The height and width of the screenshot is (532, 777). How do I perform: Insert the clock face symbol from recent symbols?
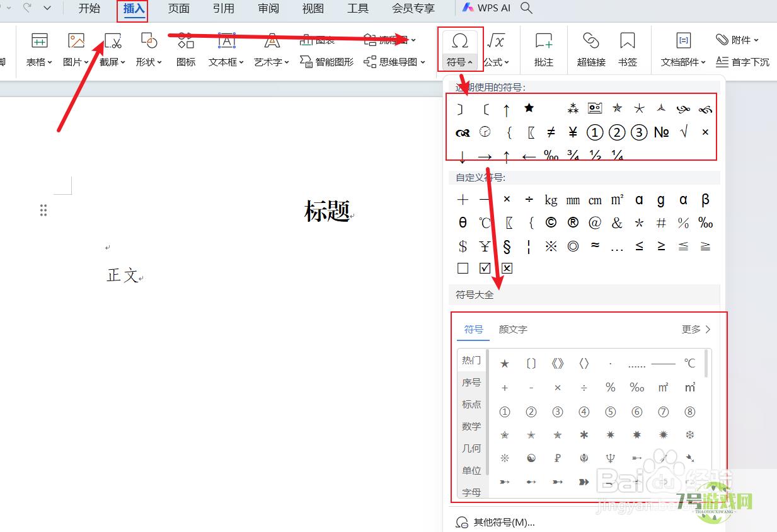coord(485,132)
